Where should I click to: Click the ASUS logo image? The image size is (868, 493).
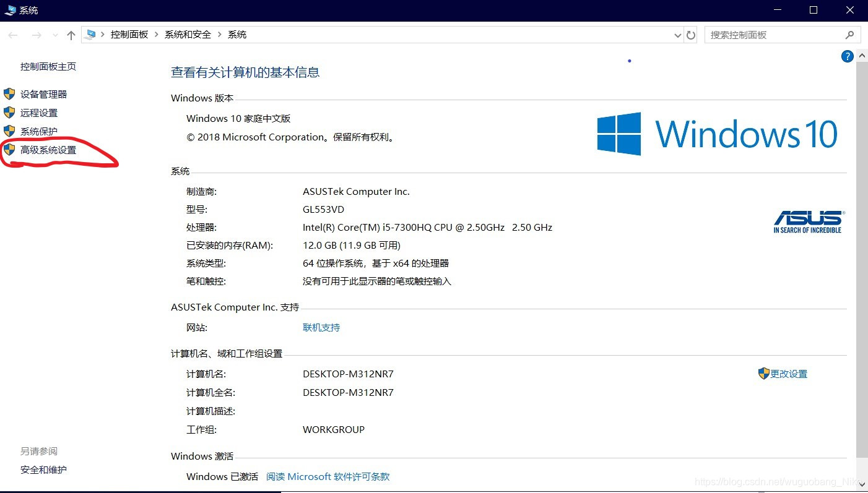809,222
